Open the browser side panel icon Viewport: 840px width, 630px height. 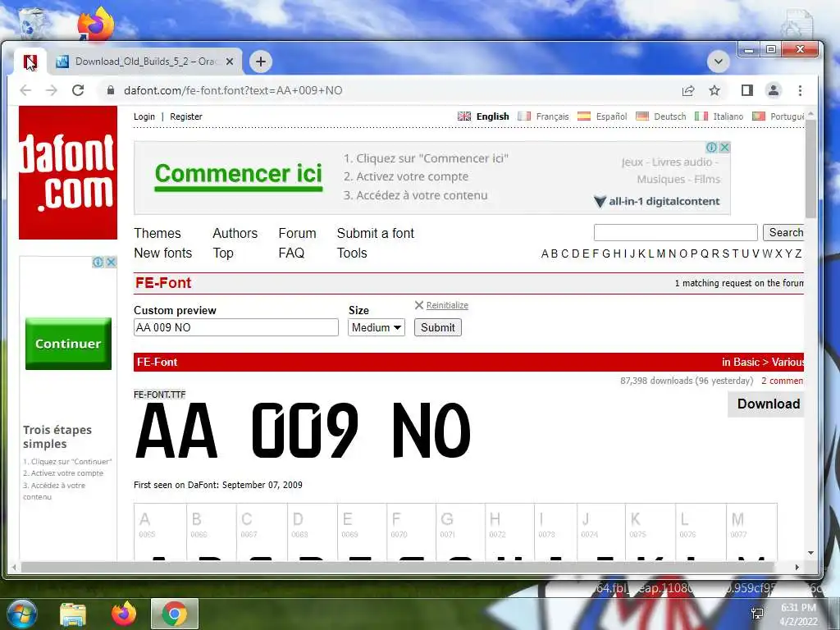pyautogui.click(x=746, y=90)
